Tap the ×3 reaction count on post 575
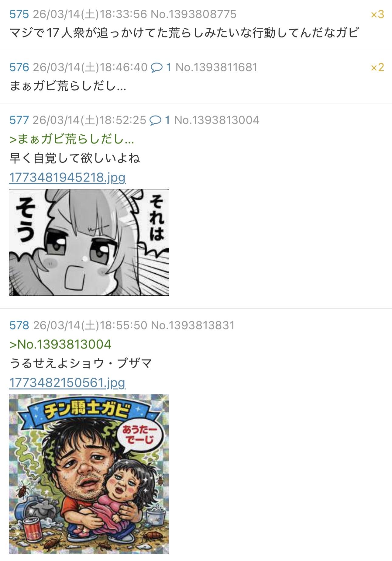Viewport: 392px width, 561px height. point(377,14)
